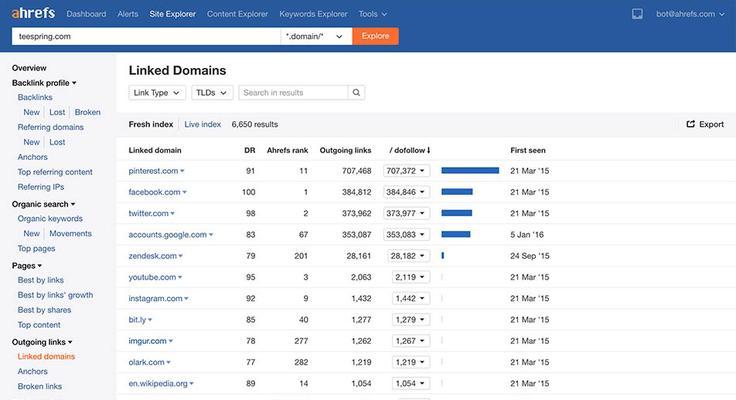Open the bot@ahrefs.com account menu
The height and width of the screenshot is (400, 736).
(x=690, y=14)
